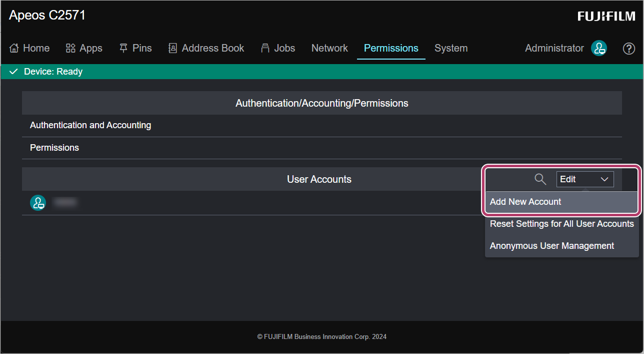Image resolution: width=644 pixels, height=354 pixels.
Task: Click the Apeos C2571 device title
Action: pos(47,16)
